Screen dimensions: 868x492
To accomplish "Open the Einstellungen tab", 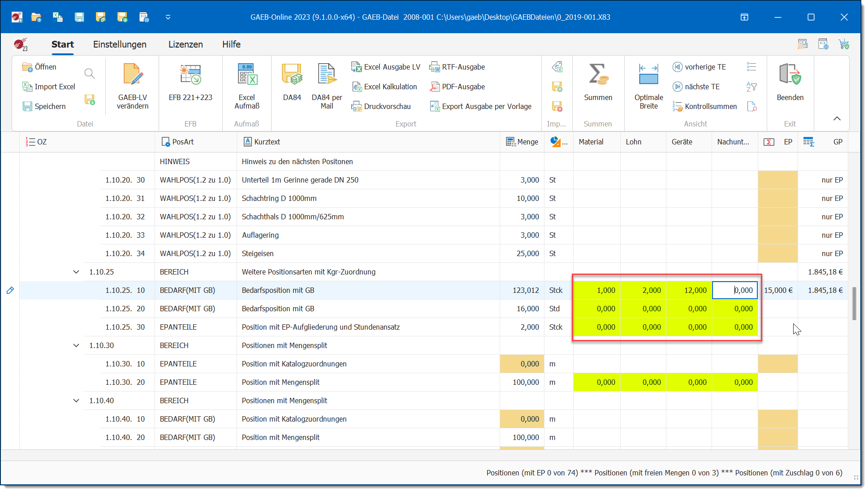I will pos(120,44).
